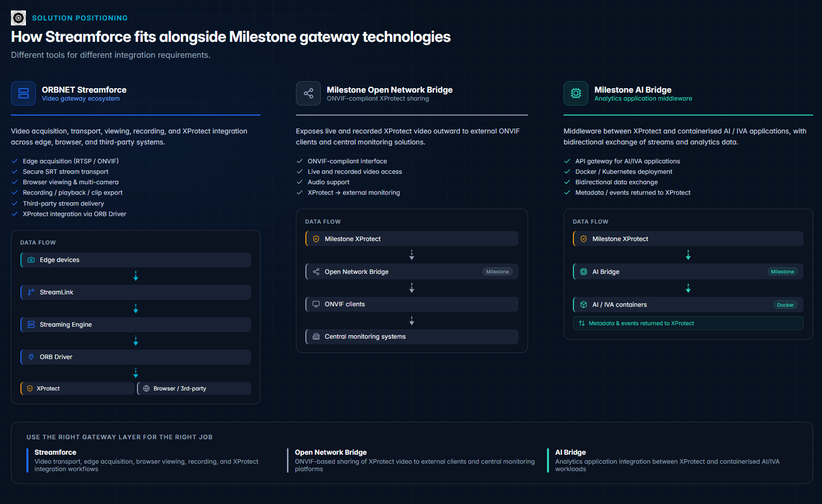Click the server icon beside Streaming Engine
Image resolution: width=822 pixels, height=504 pixels.
[x=31, y=325]
